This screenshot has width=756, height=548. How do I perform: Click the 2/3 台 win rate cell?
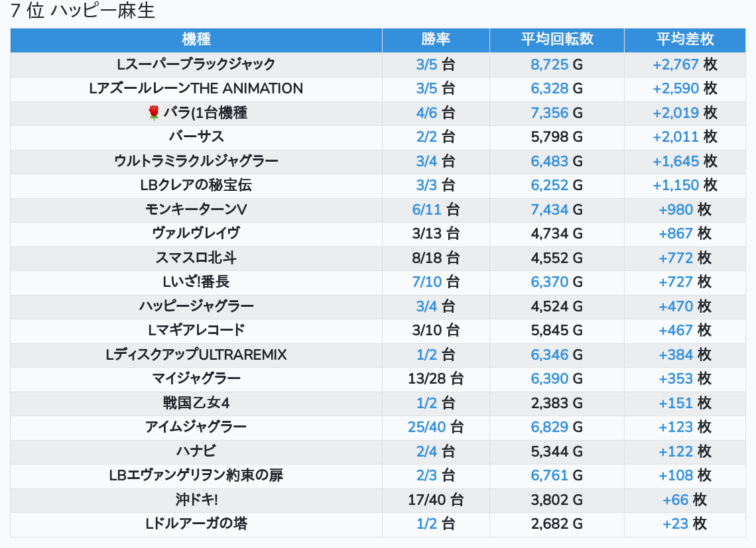(x=436, y=476)
